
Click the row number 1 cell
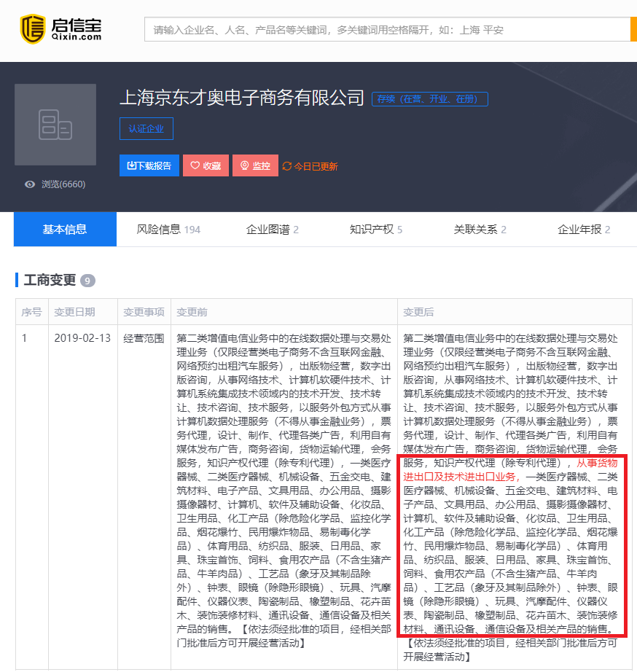coord(25,338)
